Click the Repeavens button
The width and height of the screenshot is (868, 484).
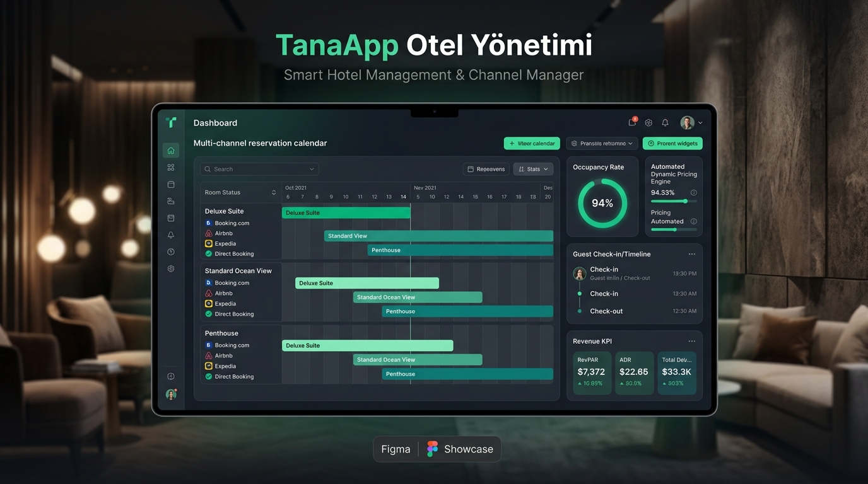(486, 170)
